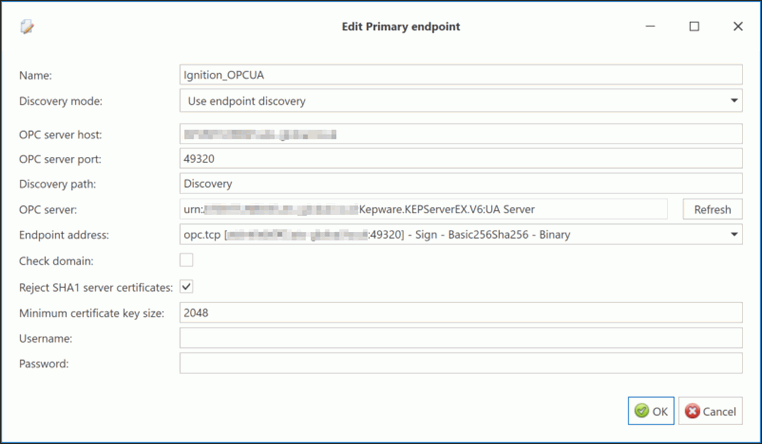Maximize the Edit Primary endpoint dialog
The width and height of the screenshot is (762, 444).
pyautogui.click(x=694, y=26)
